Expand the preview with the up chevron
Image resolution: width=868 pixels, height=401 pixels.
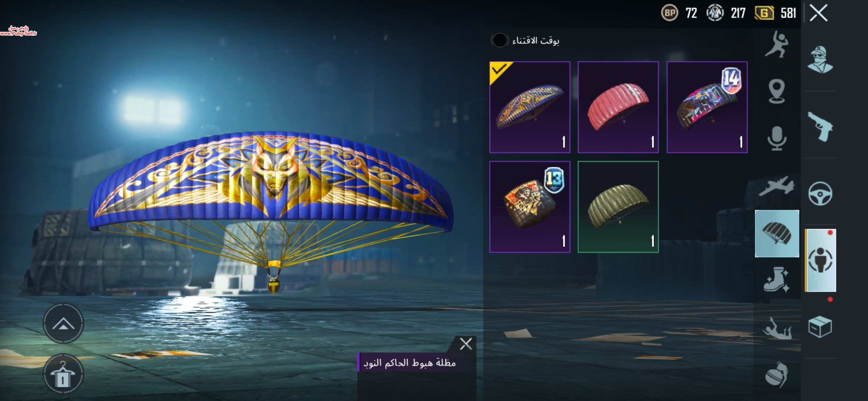[63, 323]
